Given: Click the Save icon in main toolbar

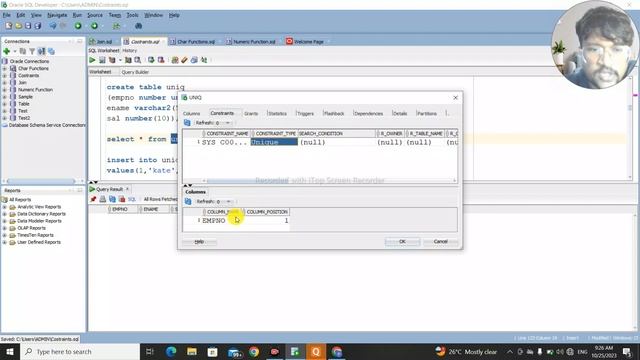Looking at the screenshot, I should point(28,26).
